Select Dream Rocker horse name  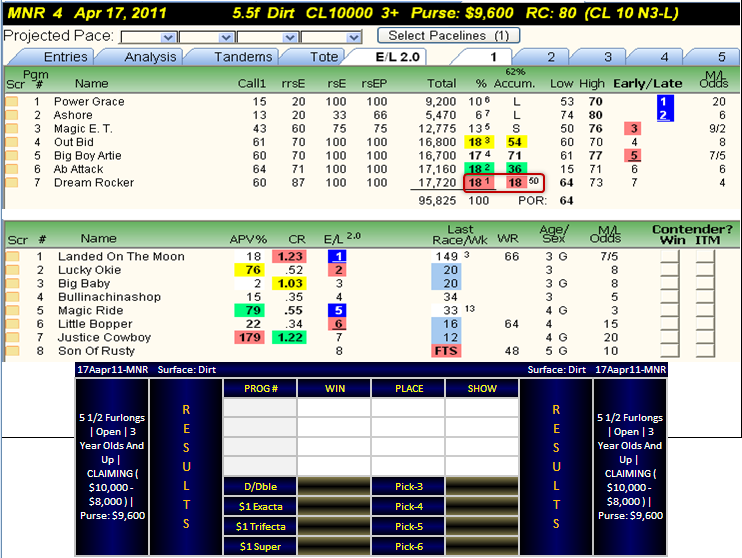(x=94, y=183)
